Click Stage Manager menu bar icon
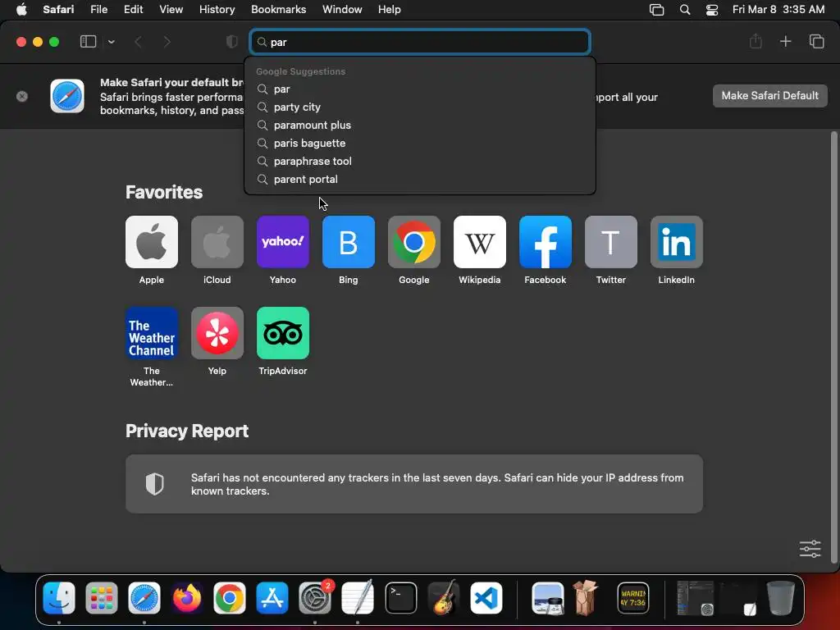840x630 pixels. click(x=656, y=9)
